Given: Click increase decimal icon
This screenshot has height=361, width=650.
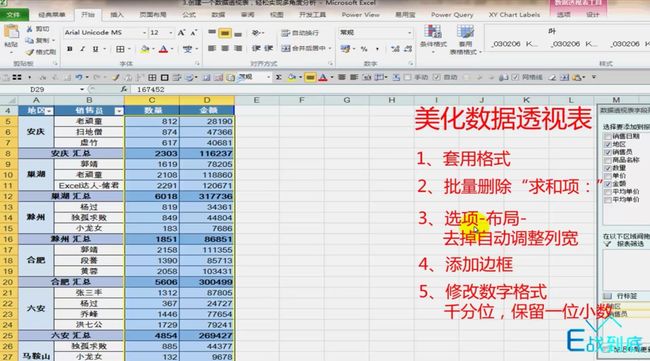Looking at the screenshot, I should 395,49.
